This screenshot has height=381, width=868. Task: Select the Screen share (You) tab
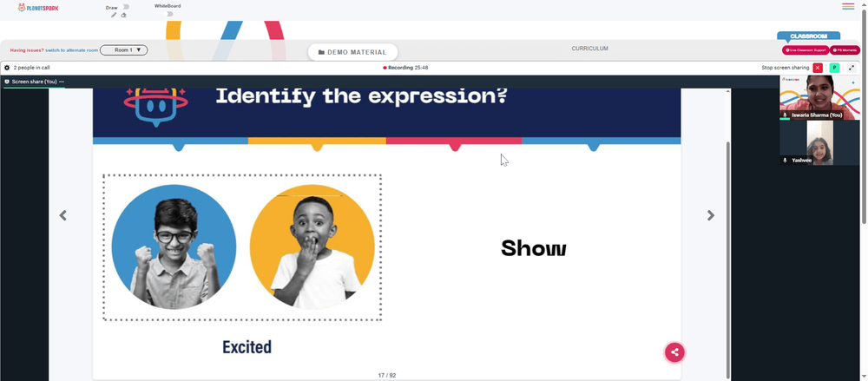point(33,82)
